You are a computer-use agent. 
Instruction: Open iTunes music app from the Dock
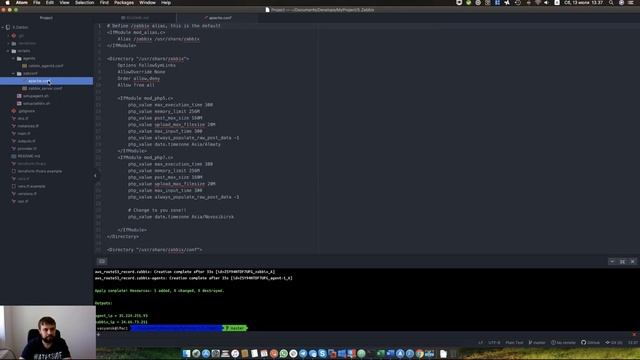235,353
